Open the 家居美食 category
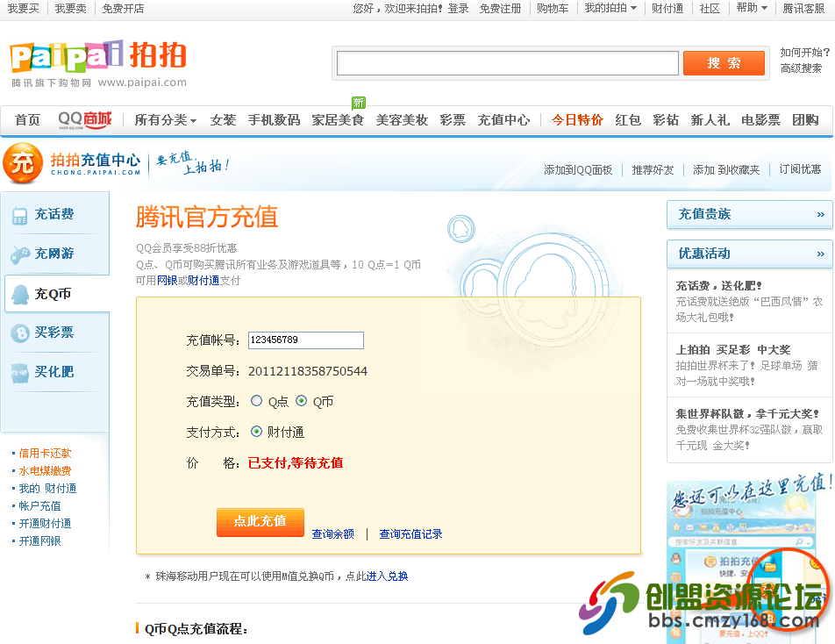This screenshot has width=835, height=644. tap(339, 120)
